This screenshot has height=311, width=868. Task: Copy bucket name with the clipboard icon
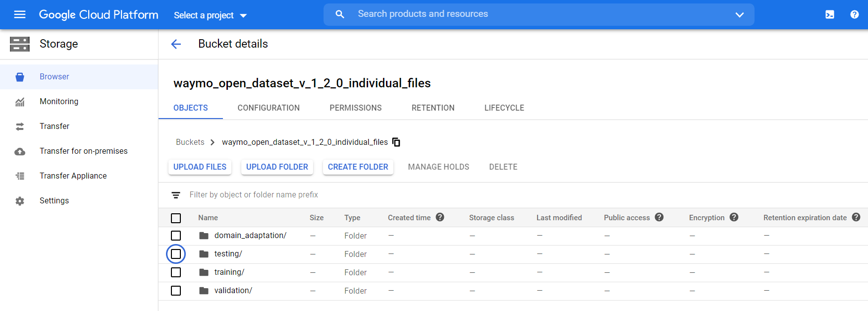(396, 142)
